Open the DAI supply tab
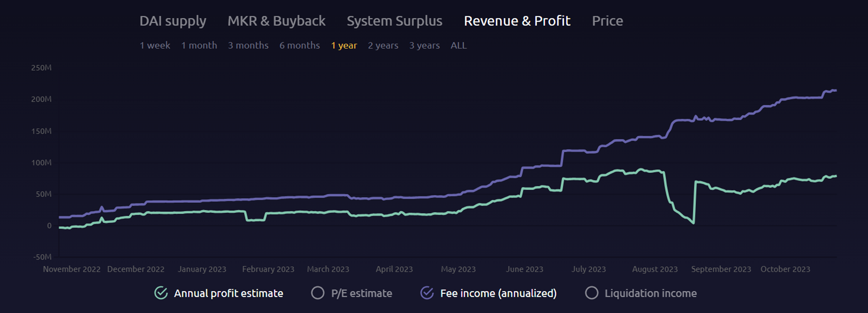The image size is (868, 313). 173,21
